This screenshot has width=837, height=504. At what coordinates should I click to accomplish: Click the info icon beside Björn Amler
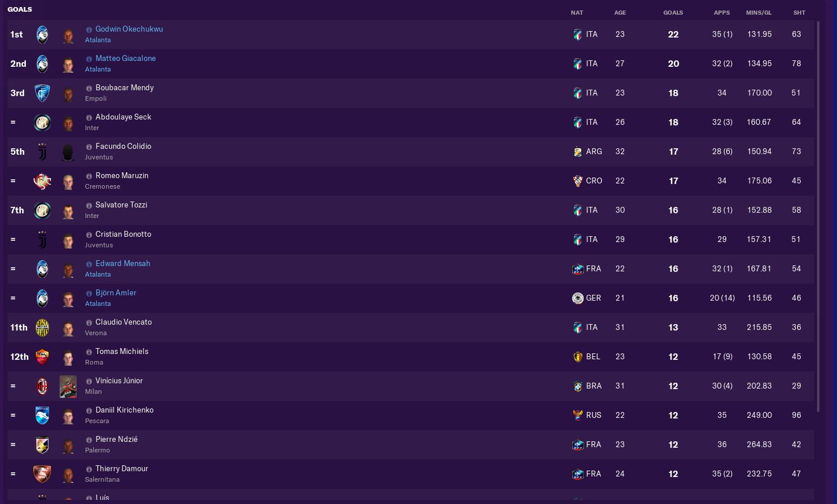[x=89, y=293]
